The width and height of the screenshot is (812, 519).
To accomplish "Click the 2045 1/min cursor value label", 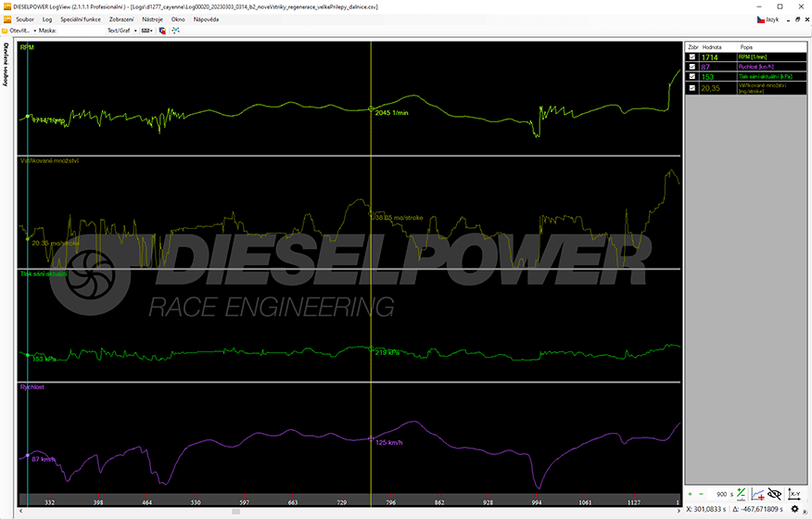I will click(391, 112).
